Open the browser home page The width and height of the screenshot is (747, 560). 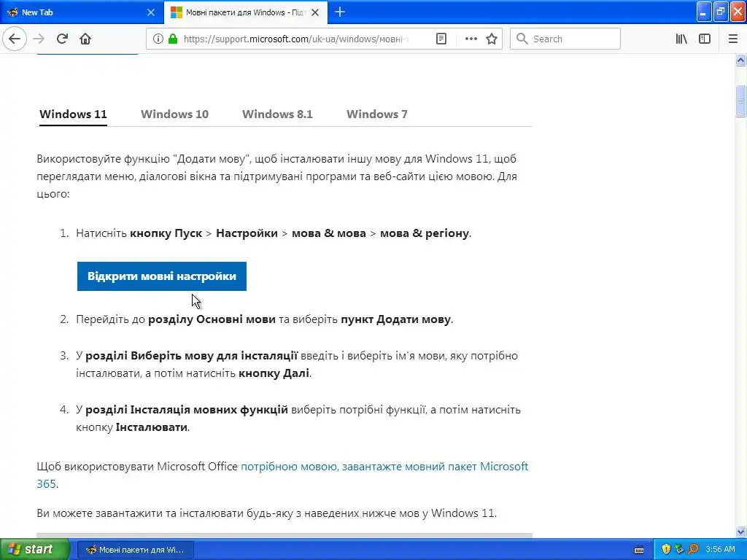[x=85, y=39]
